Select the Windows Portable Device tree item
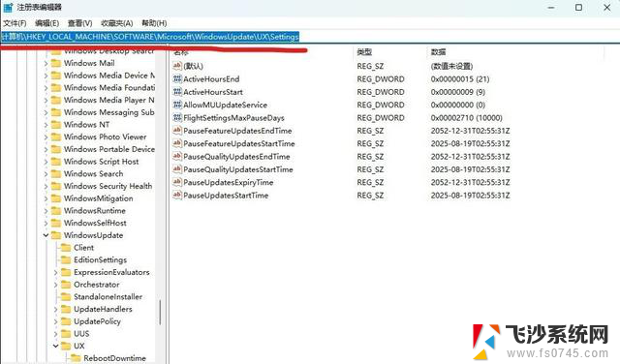 (109, 149)
